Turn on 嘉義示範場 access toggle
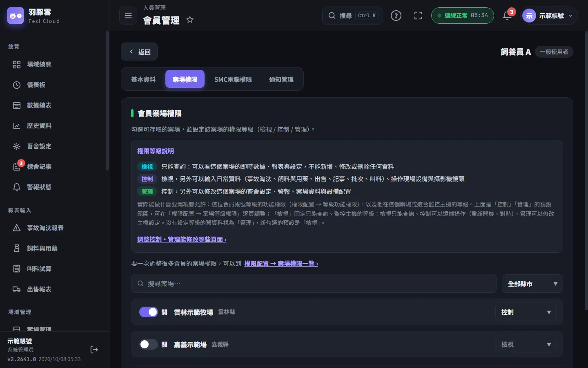Screen dimensions: 588x368 pos(149,344)
